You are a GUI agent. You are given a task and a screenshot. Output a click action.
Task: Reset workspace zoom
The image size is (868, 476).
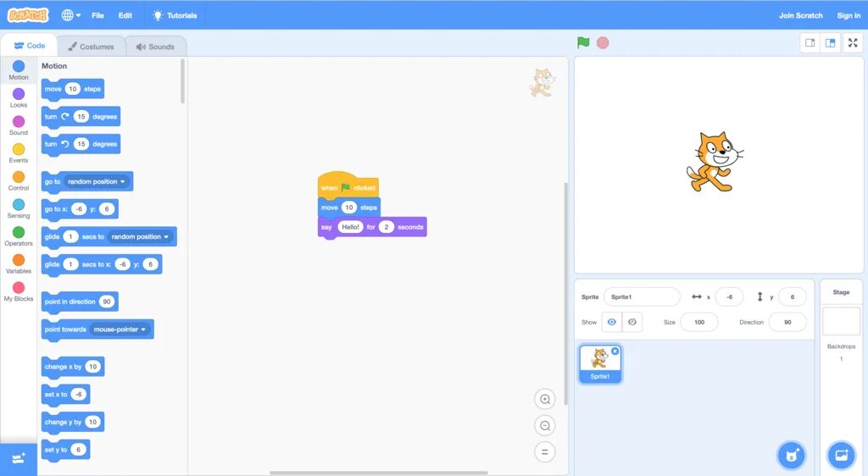[545, 451]
